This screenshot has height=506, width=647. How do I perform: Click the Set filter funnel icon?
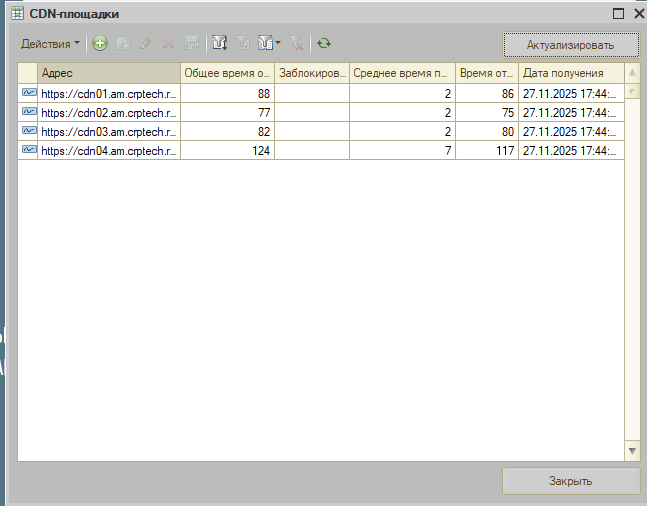(220, 44)
